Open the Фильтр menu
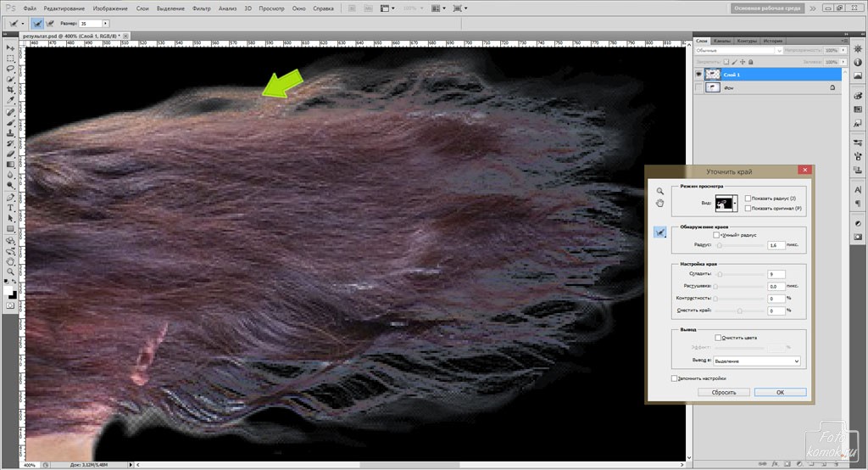The width and height of the screenshot is (868, 470). point(202,8)
